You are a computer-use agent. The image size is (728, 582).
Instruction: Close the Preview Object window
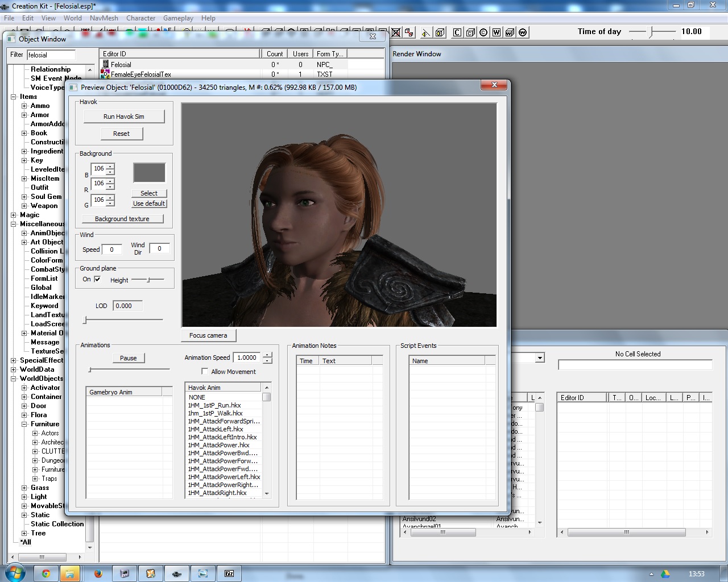494,85
